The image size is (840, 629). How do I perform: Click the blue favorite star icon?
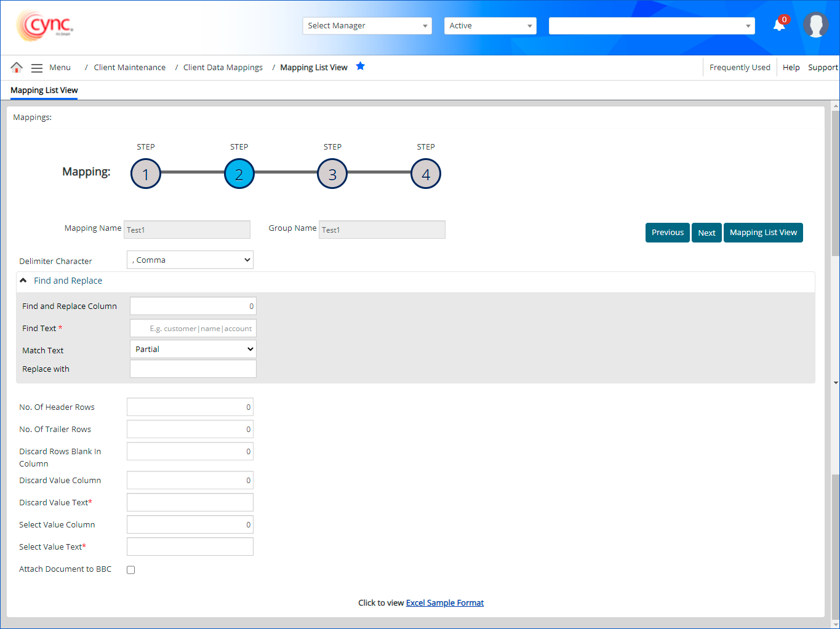point(361,66)
